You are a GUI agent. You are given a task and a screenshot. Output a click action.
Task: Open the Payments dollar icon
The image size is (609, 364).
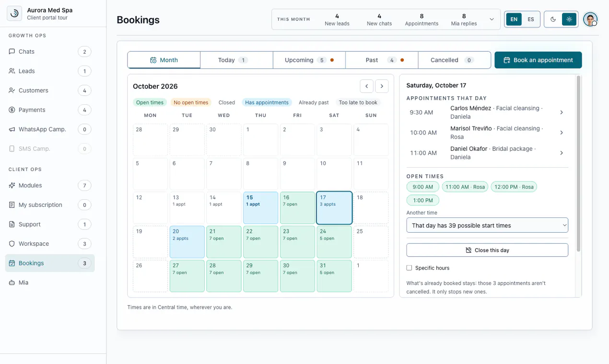pyautogui.click(x=12, y=110)
